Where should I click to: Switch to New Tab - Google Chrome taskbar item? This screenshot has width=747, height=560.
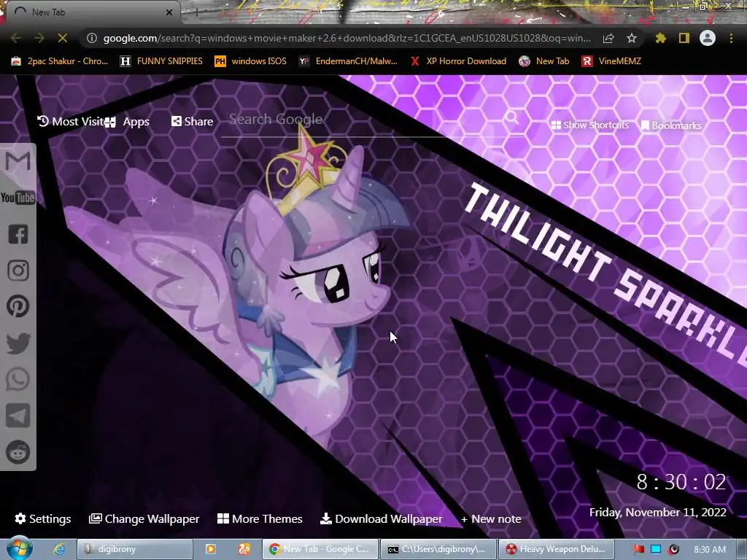point(320,549)
